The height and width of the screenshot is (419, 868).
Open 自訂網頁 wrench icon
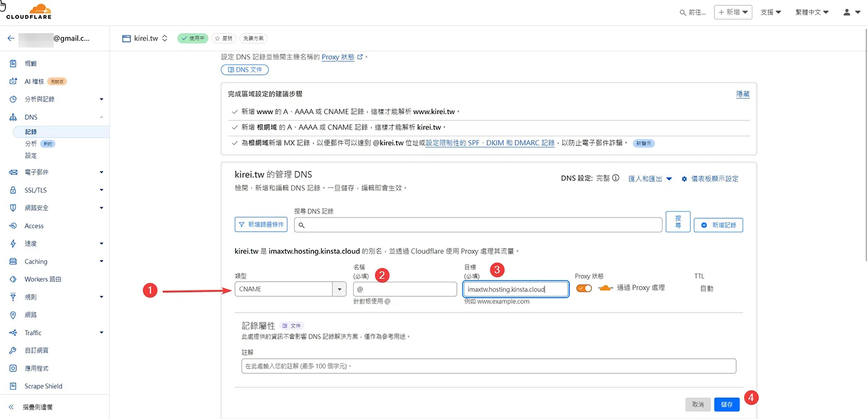click(13, 351)
